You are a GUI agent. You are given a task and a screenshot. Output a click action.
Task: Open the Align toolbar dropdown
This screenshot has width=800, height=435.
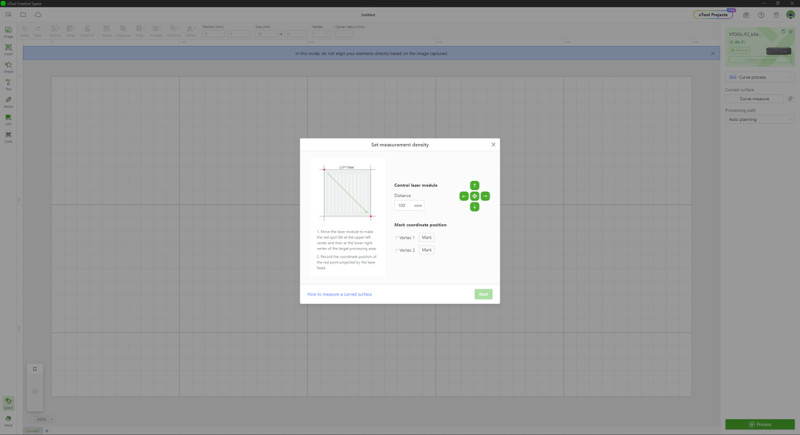click(x=139, y=31)
